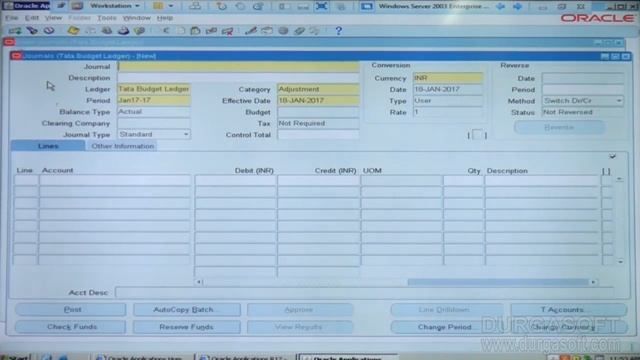Open the Help menu
This screenshot has width=640, height=360.
pyautogui.click(x=164, y=18)
